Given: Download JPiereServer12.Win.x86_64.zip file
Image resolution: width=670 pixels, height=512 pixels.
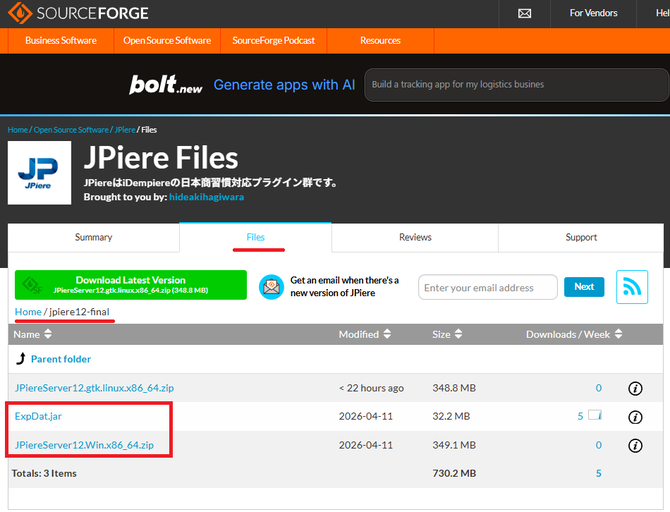Looking at the screenshot, I should 84,445.
